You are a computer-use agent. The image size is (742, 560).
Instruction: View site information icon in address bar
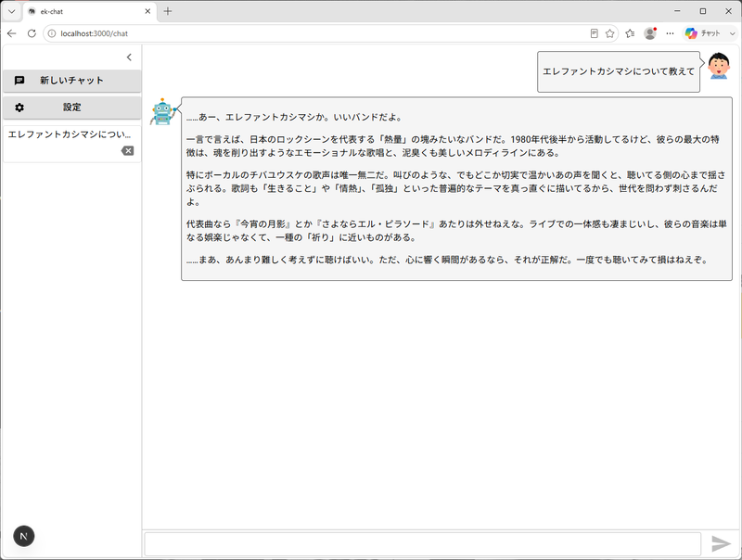point(52,33)
